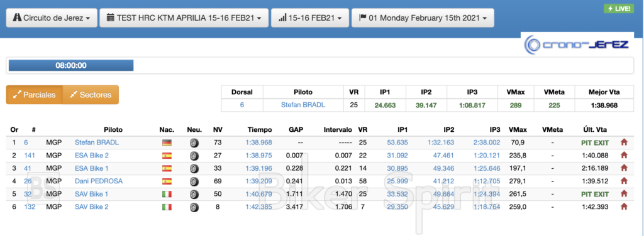Click the Tiempo column header
The width and height of the screenshot is (644, 236).
tap(260, 130)
